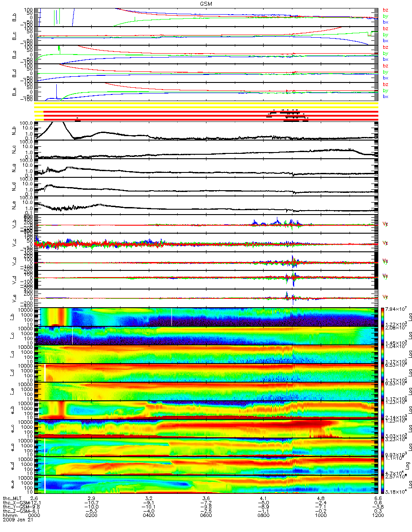Click the topmost yellow status bar
The image size is (412, 532).
click(206, 104)
